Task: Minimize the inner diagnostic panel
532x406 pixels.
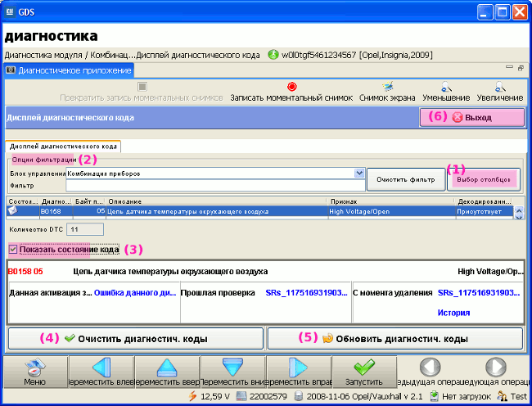Action: pyautogui.click(x=509, y=67)
